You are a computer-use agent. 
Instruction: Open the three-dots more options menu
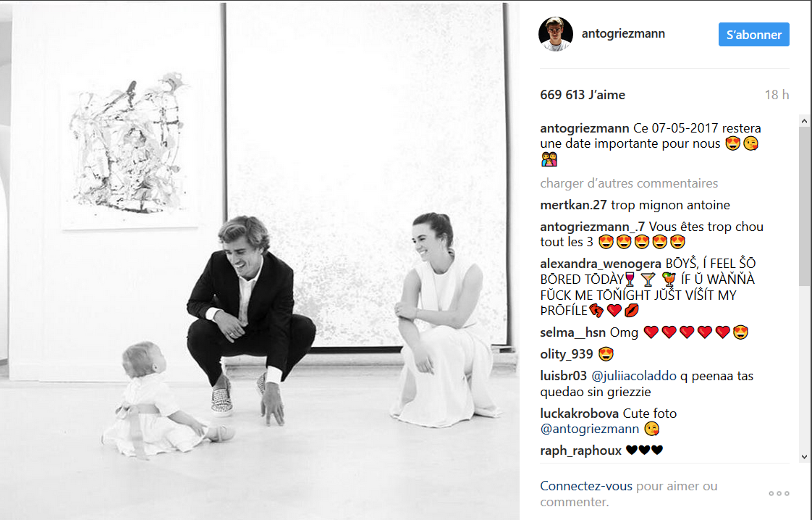(779, 493)
